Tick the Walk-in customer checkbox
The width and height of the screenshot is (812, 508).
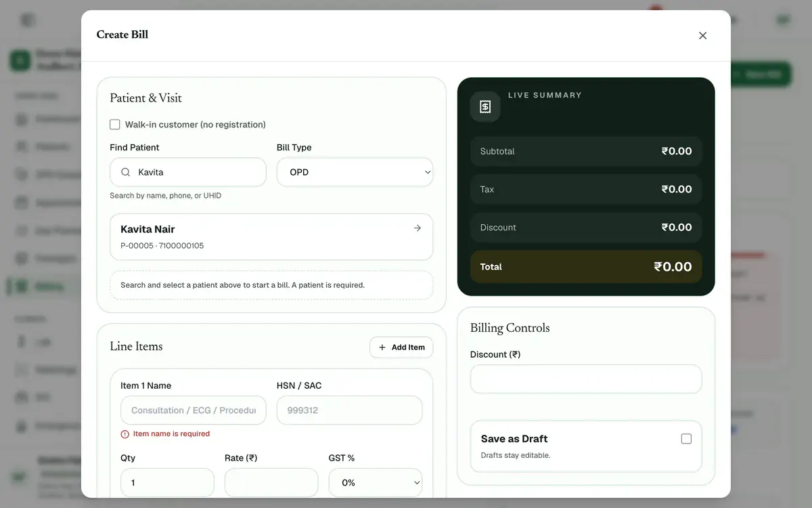pos(115,125)
